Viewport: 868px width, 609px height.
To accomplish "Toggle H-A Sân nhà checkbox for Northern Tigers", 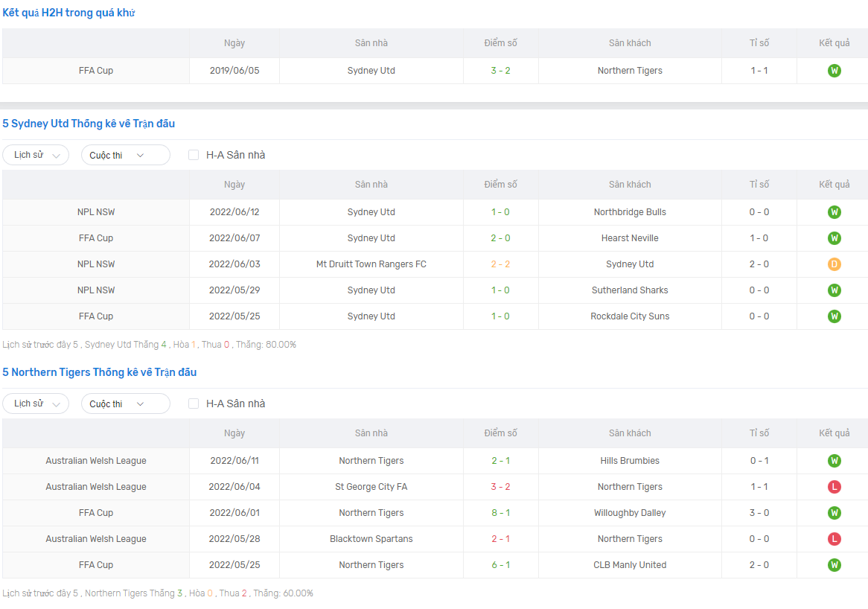I will point(194,404).
